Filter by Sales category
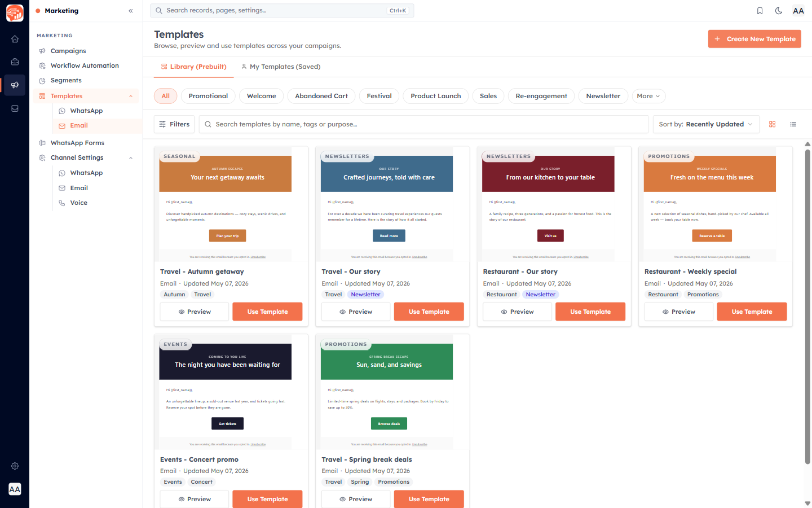The image size is (812, 508). (x=488, y=96)
